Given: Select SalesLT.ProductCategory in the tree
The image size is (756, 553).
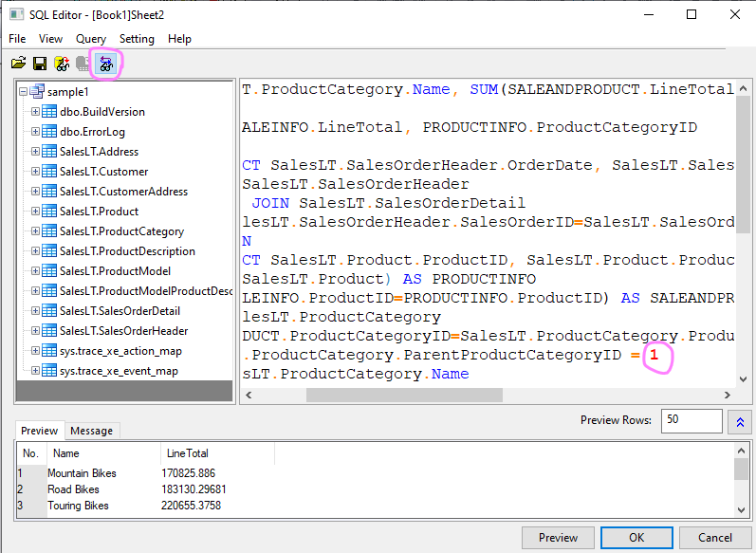Looking at the screenshot, I should click(x=121, y=231).
